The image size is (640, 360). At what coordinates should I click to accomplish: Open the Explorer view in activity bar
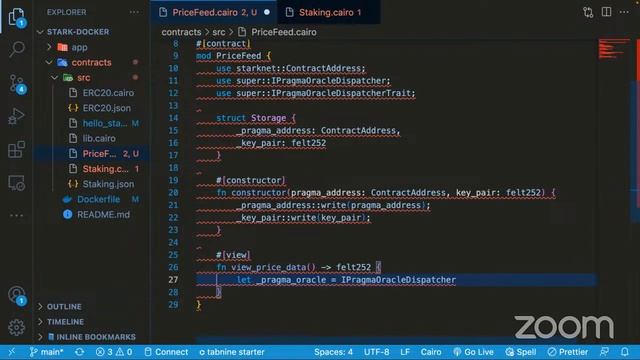pos(16,17)
